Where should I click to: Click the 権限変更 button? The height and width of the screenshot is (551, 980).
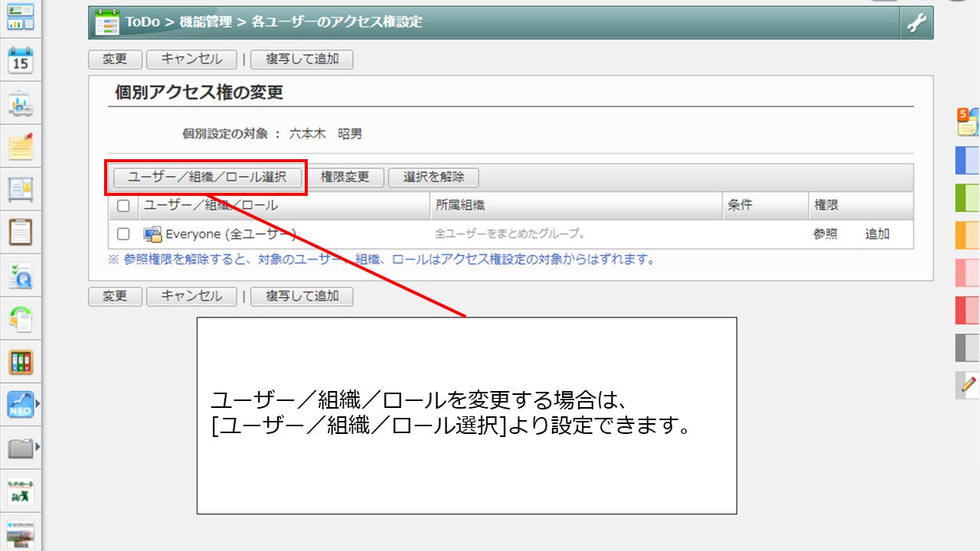[x=345, y=177]
